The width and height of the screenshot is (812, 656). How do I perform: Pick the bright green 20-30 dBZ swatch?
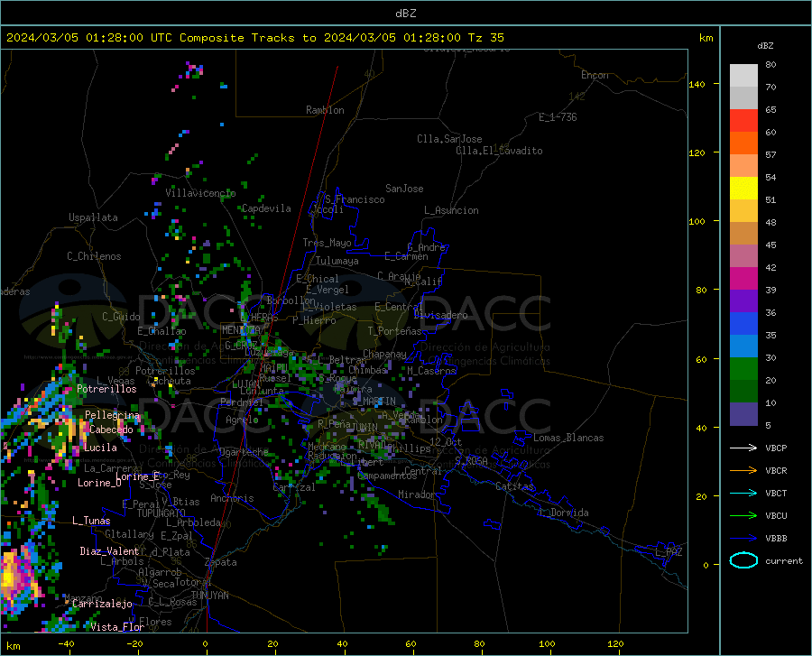[x=743, y=369]
